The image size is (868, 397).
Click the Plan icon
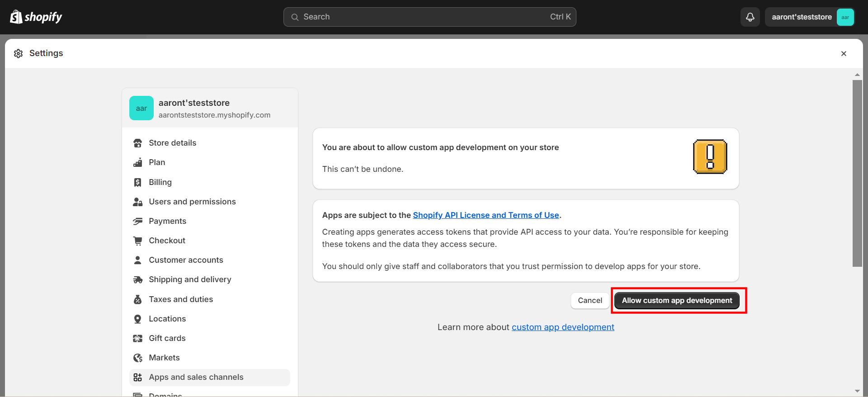pyautogui.click(x=138, y=162)
